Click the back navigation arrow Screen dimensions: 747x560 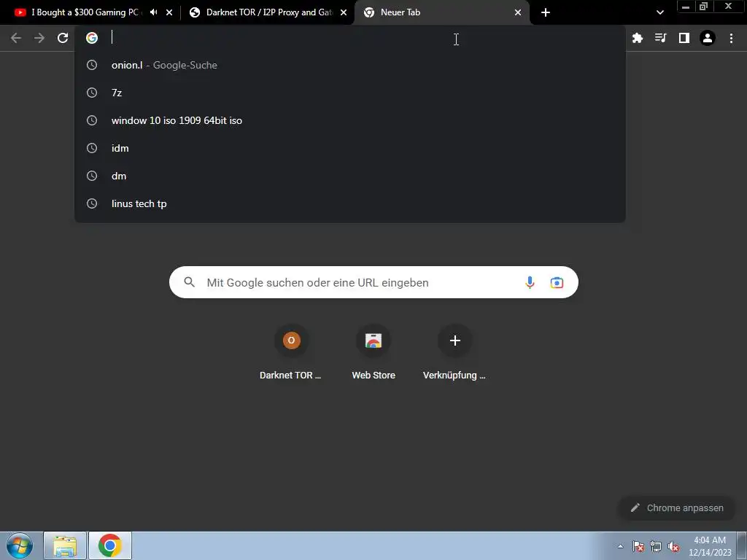point(16,38)
